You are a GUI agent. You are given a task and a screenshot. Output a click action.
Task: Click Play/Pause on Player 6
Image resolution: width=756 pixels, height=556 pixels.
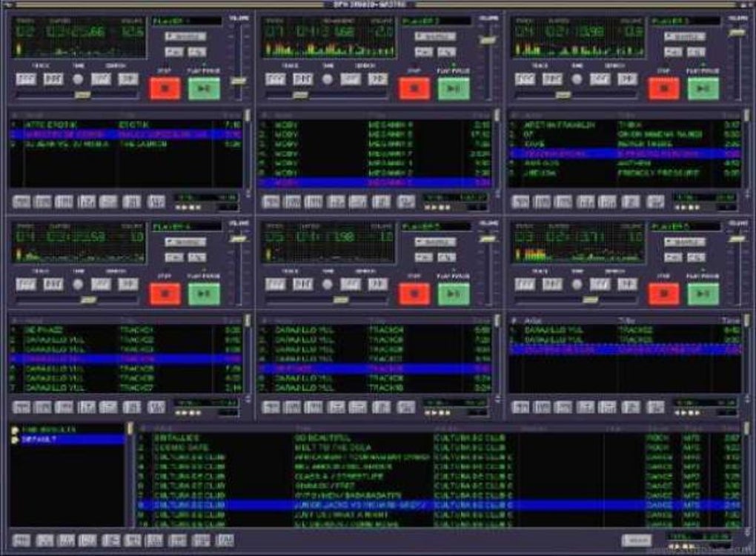(703, 294)
